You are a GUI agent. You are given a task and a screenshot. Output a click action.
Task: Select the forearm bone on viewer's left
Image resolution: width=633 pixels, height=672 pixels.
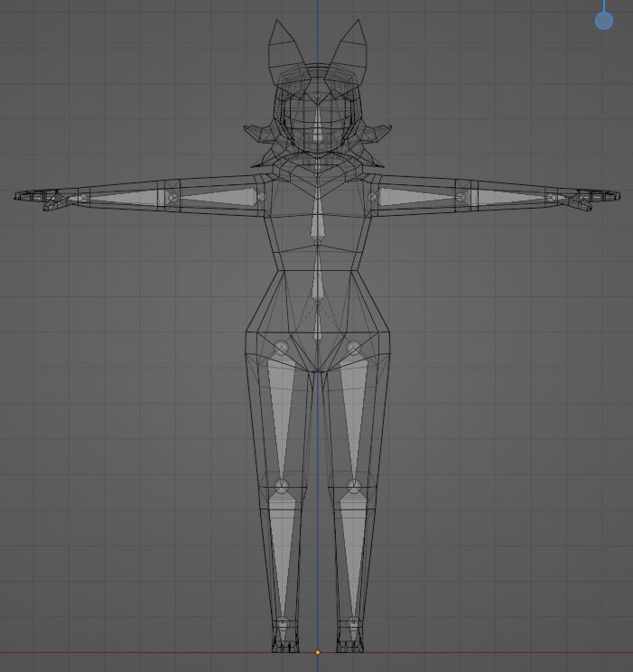125,197
